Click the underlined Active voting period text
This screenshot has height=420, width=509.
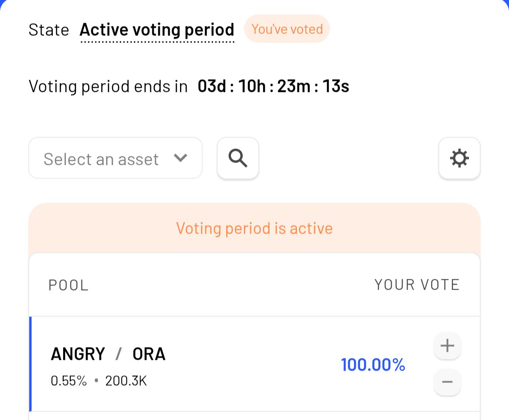click(x=157, y=30)
